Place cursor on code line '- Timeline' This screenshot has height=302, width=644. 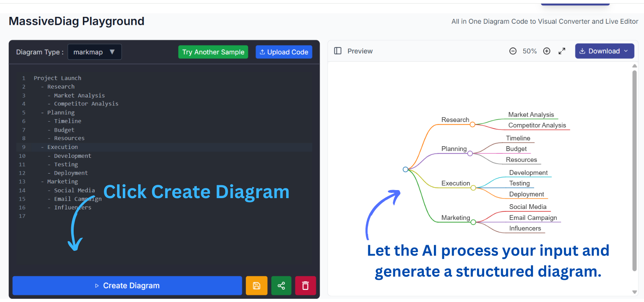(64, 121)
